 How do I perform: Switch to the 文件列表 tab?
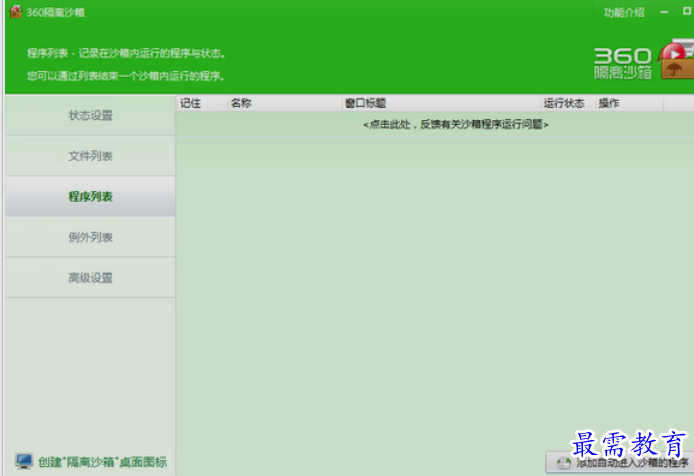click(x=90, y=156)
